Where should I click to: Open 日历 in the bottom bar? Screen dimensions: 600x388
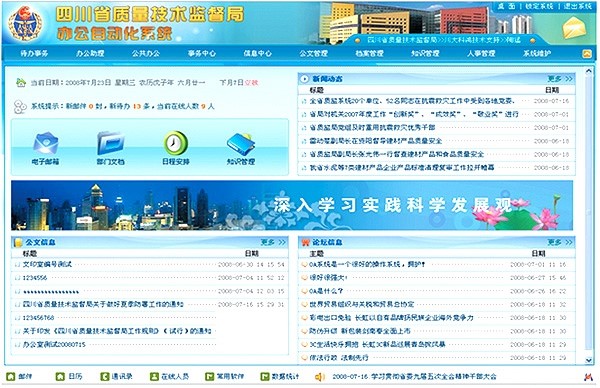point(69,377)
